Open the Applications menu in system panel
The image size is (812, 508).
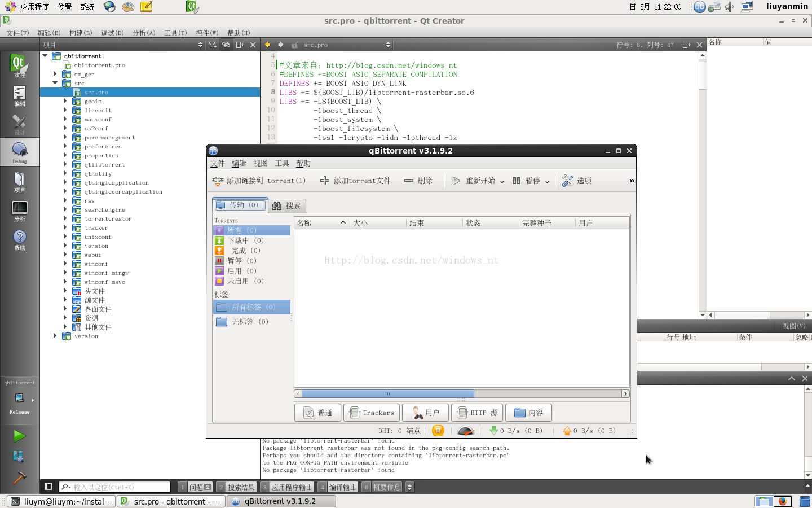[27, 7]
